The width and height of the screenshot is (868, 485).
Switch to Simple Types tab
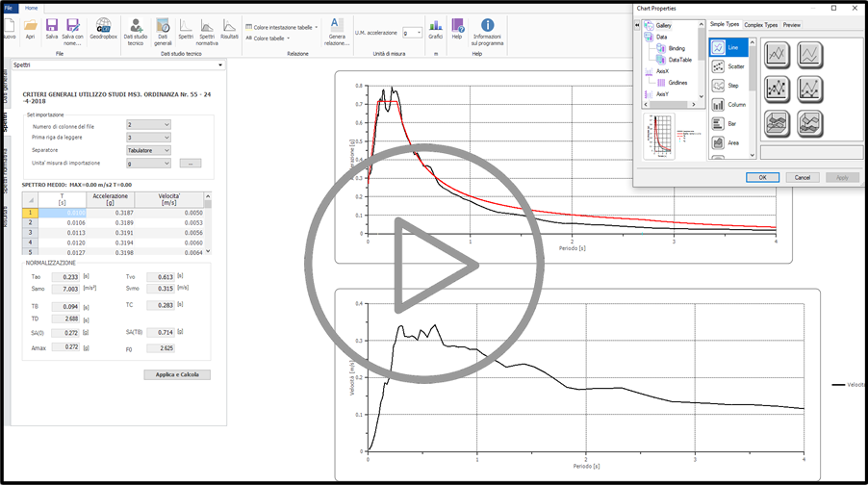(x=725, y=24)
